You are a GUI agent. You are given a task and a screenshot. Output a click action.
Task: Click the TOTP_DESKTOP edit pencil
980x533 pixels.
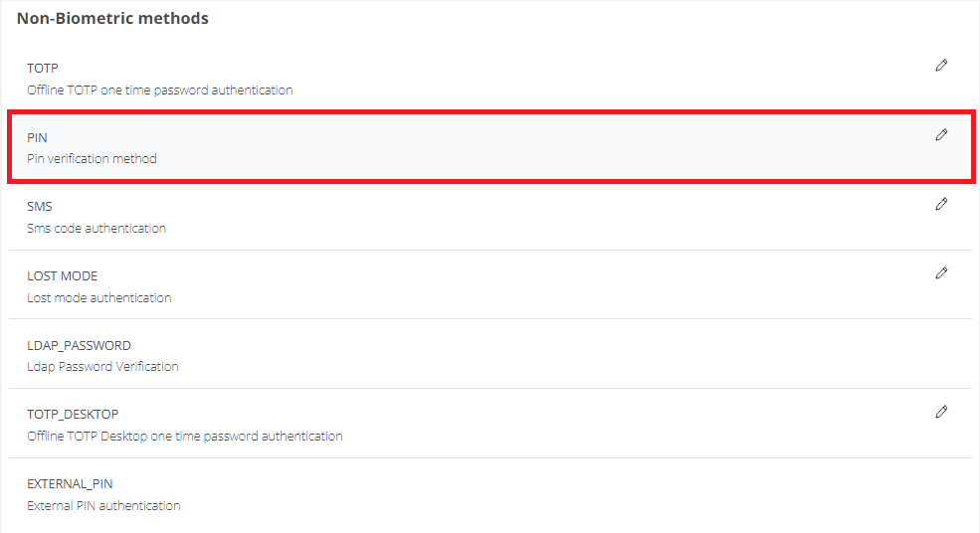941,411
